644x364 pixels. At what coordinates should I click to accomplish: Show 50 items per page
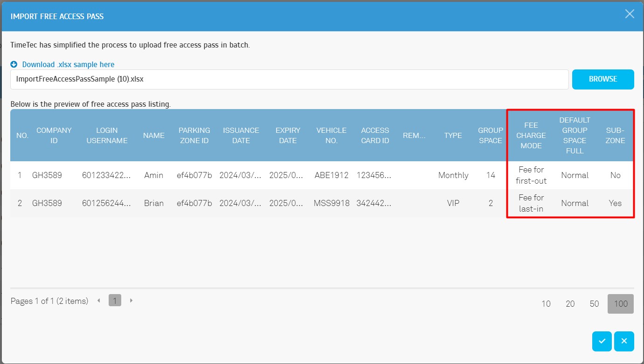[x=594, y=304]
